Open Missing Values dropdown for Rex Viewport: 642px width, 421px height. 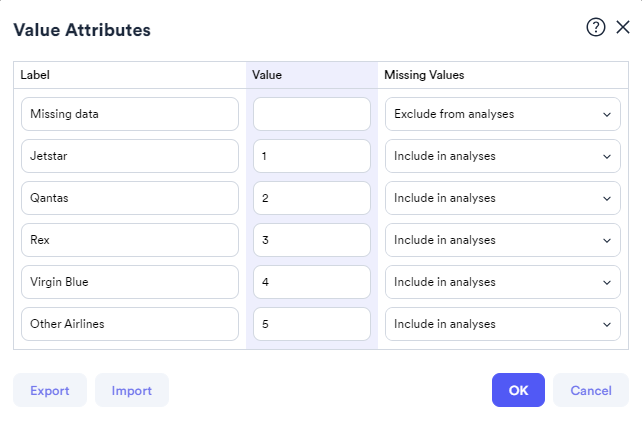pos(502,240)
